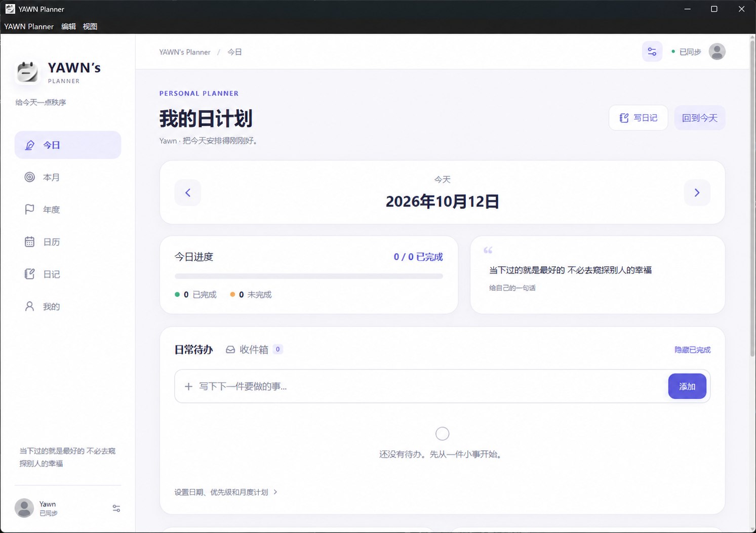Image resolution: width=756 pixels, height=533 pixels.
Task: Click the YAWN's Planner logo icon
Action: coord(27,72)
